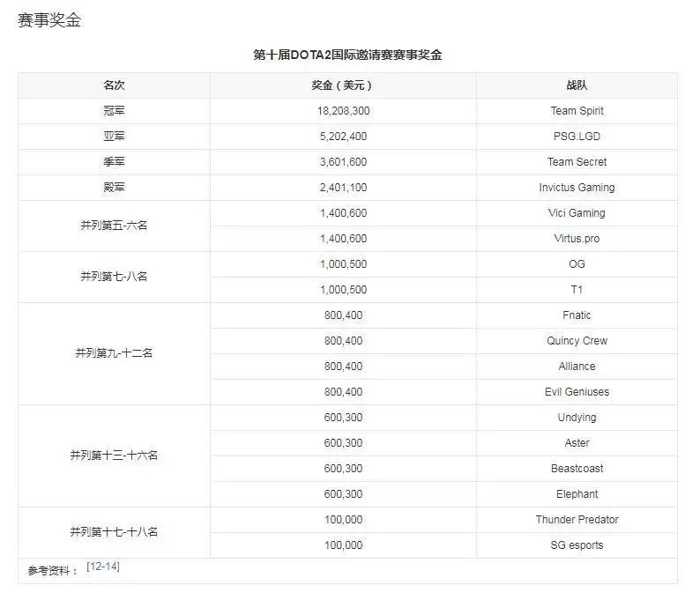Image resolution: width=700 pixels, height=600 pixels.
Task: Select the team name Alliance
Action: 577,366
